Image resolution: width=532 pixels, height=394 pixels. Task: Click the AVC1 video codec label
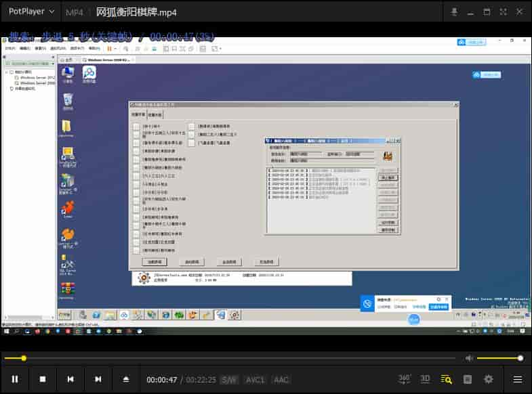[255, 380]
